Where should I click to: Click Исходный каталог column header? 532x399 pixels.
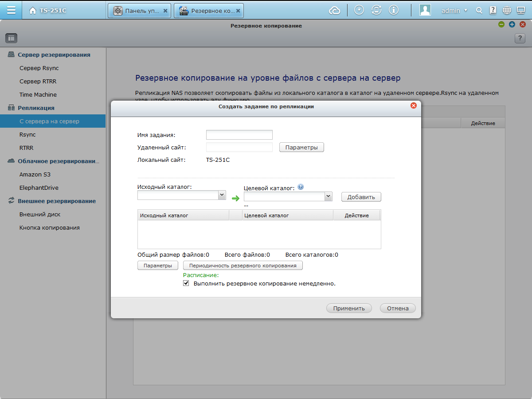[183, 215]
